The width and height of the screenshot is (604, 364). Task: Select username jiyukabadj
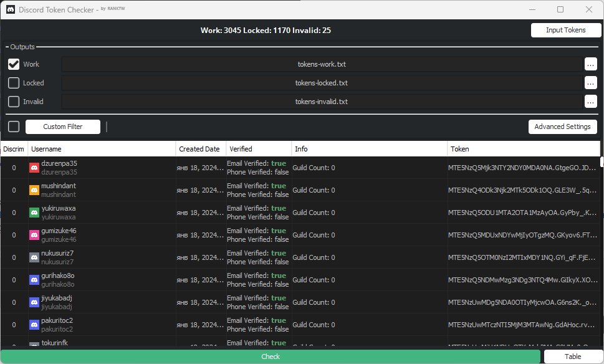[x=57, y=298]
